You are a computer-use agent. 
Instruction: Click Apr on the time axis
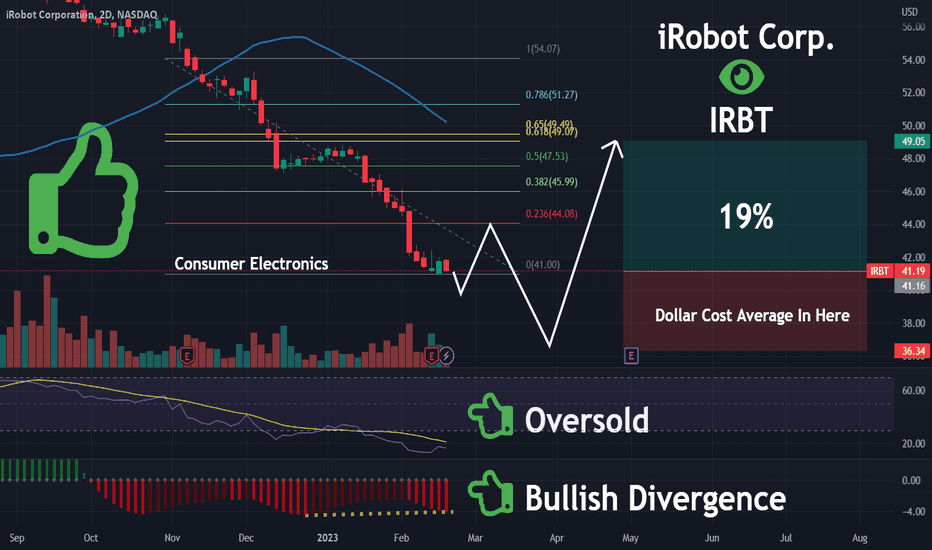tap(556, 538)
